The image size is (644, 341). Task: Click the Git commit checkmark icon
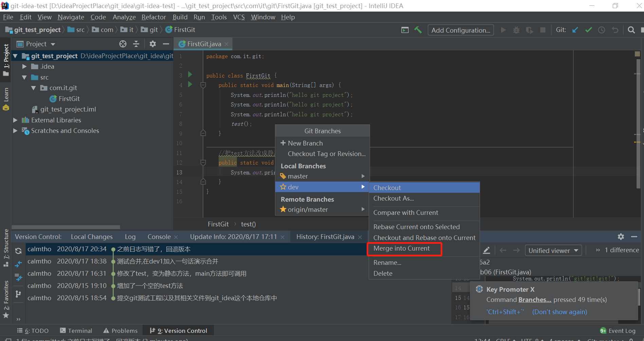[x=589, y=30]
